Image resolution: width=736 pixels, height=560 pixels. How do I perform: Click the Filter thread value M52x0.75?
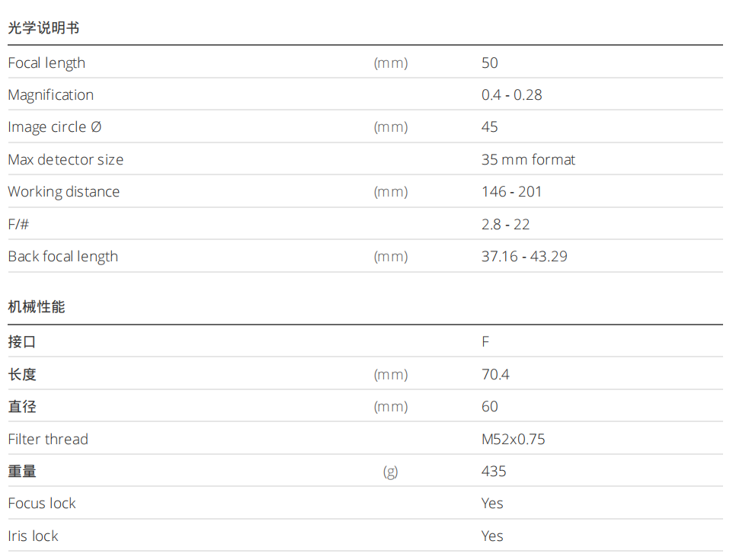coord(514,440)
